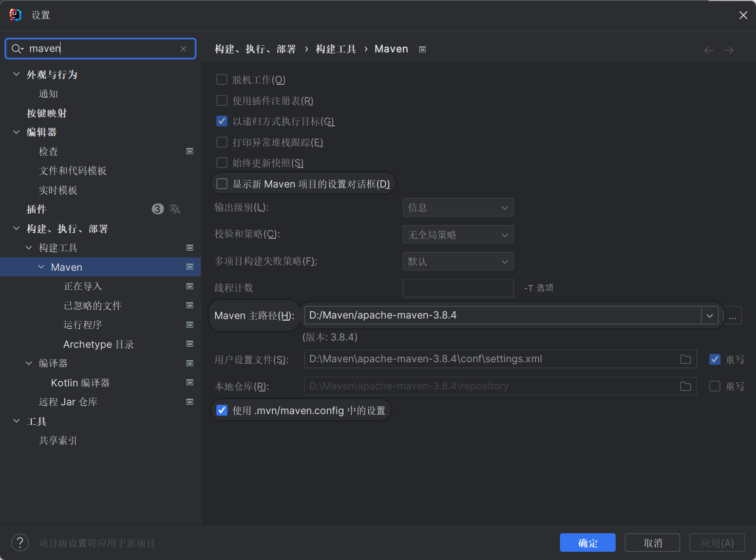Click the translate icon on 插件 row
Screen dimensions: 756x560
175,209
